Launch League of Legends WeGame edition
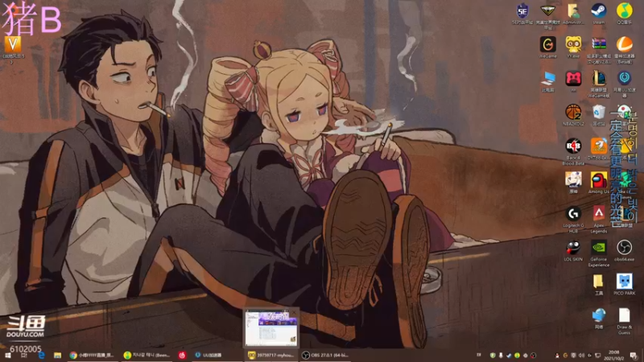This screenshot has width=644, height=362. 599,84
